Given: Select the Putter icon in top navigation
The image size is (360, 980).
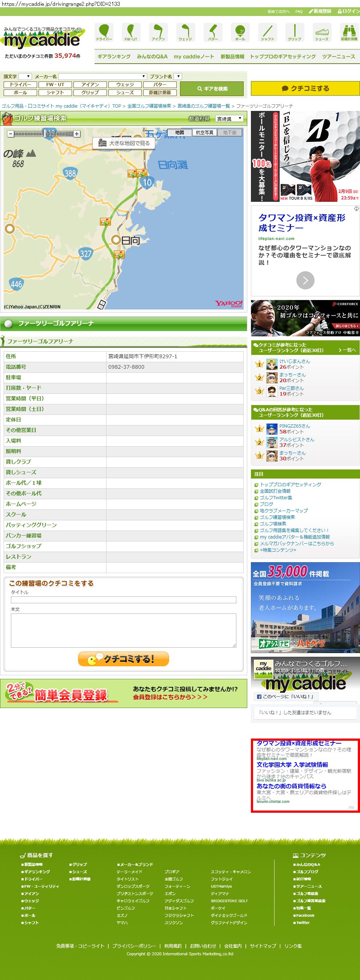Looking at the screenshot, I should tap(213, 32).
